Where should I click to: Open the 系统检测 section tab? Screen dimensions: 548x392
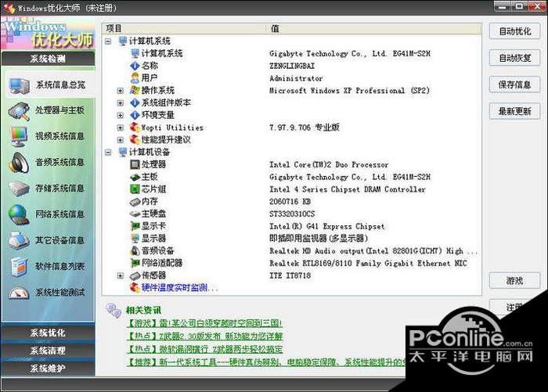coord(48,59)
